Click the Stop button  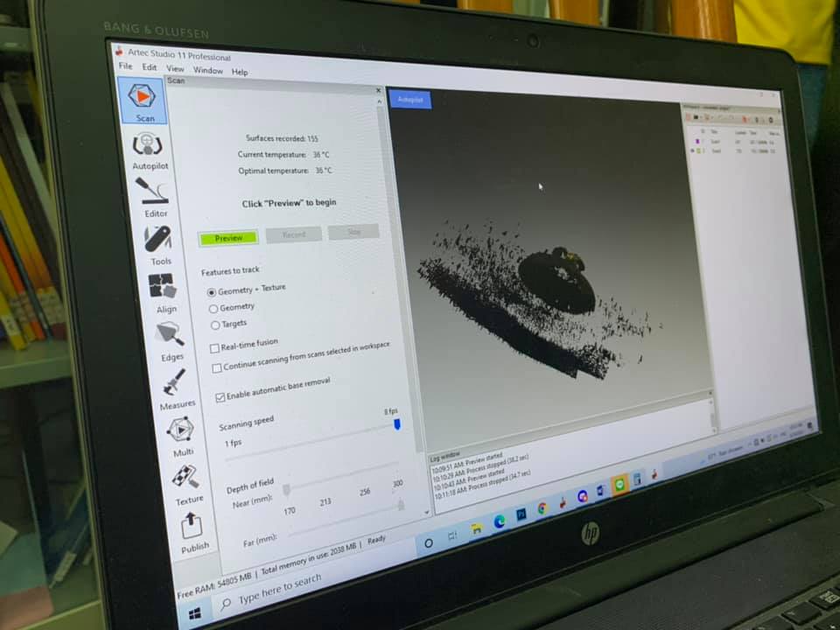point(353,232)
